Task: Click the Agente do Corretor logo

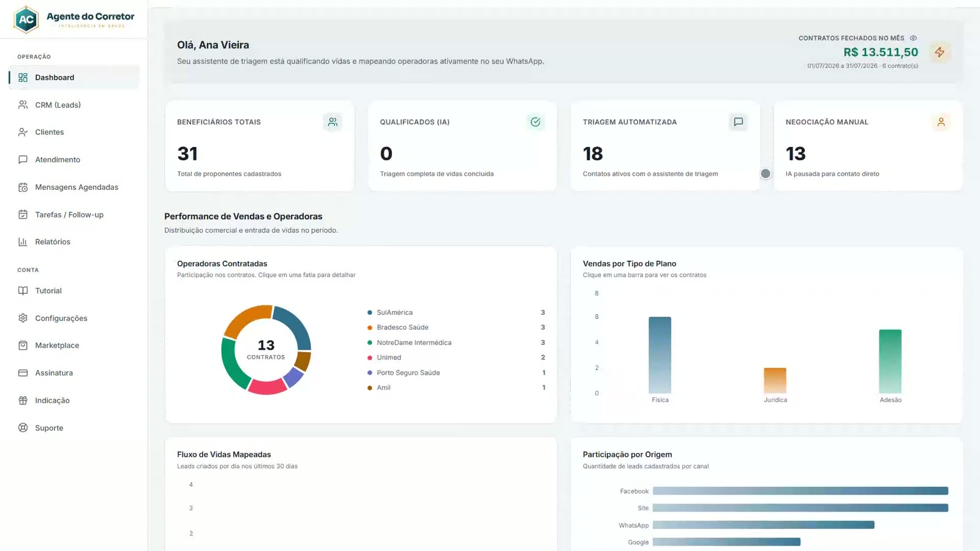Action: 73,19
